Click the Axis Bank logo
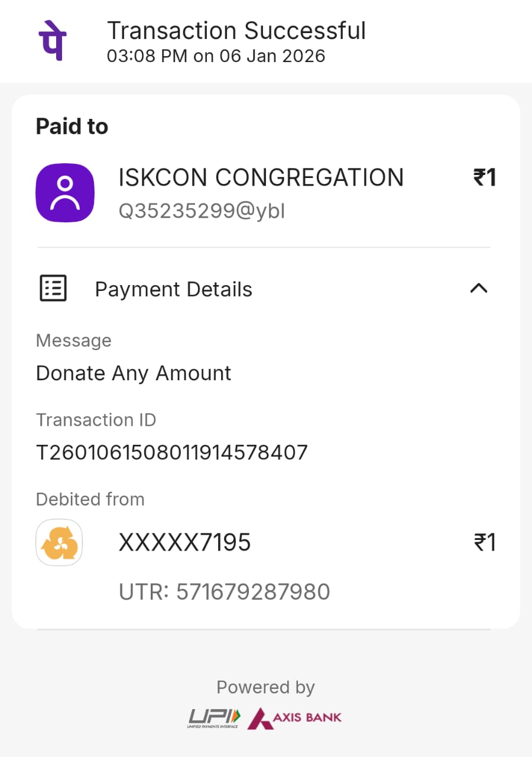Image resolution: width=532 pixels, height=757 pixels. point(294,717)
